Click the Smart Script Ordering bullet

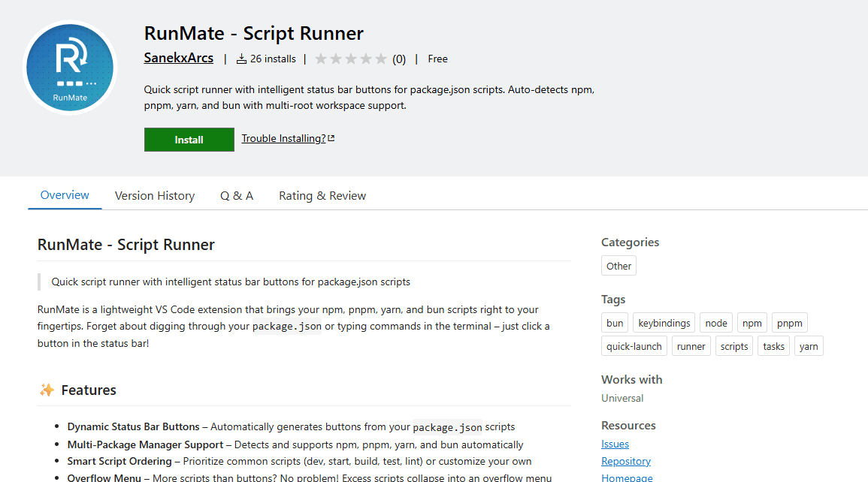click(x=300, y=461)
